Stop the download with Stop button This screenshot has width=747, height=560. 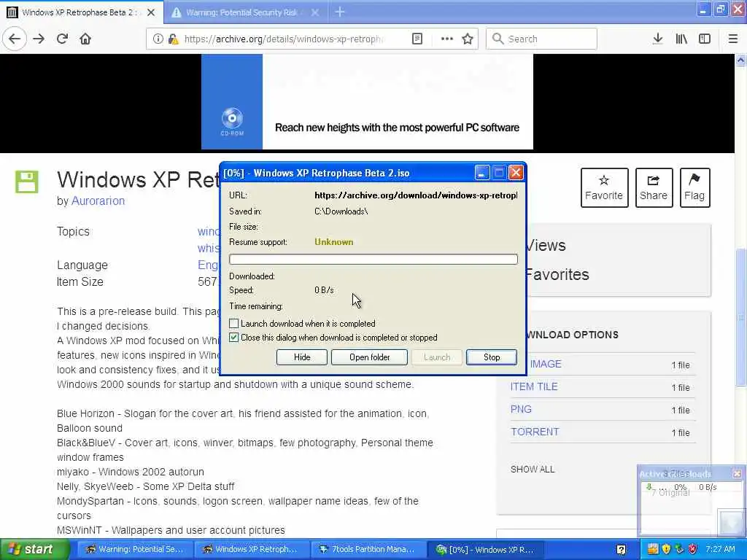[491, 357]
